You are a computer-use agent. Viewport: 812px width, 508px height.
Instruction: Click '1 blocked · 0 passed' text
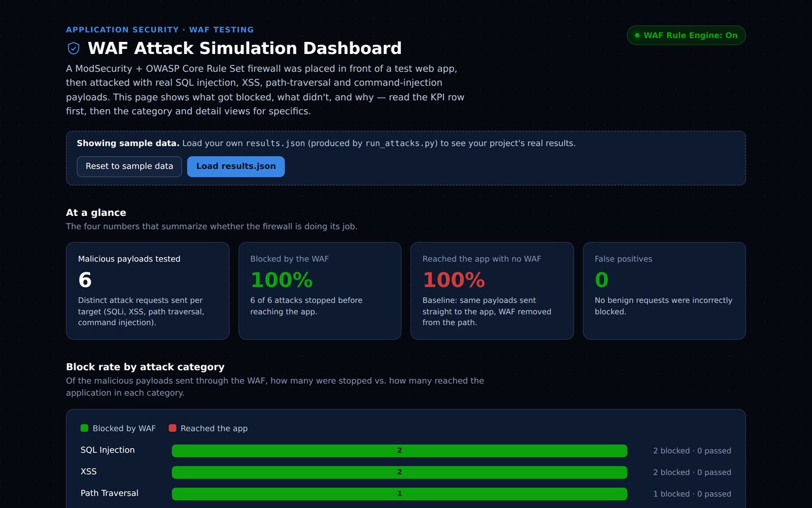tap(692, 494)
